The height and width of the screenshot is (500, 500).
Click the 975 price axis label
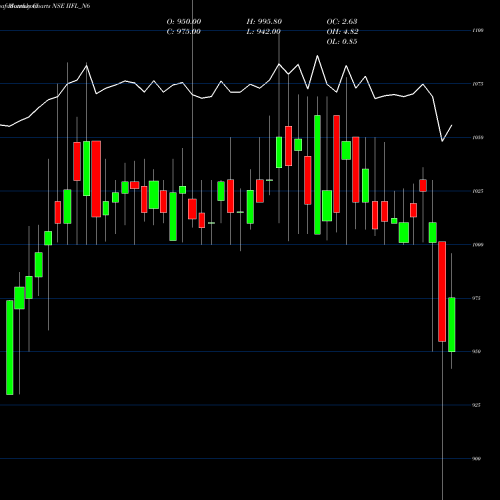(x=477, y=298)
